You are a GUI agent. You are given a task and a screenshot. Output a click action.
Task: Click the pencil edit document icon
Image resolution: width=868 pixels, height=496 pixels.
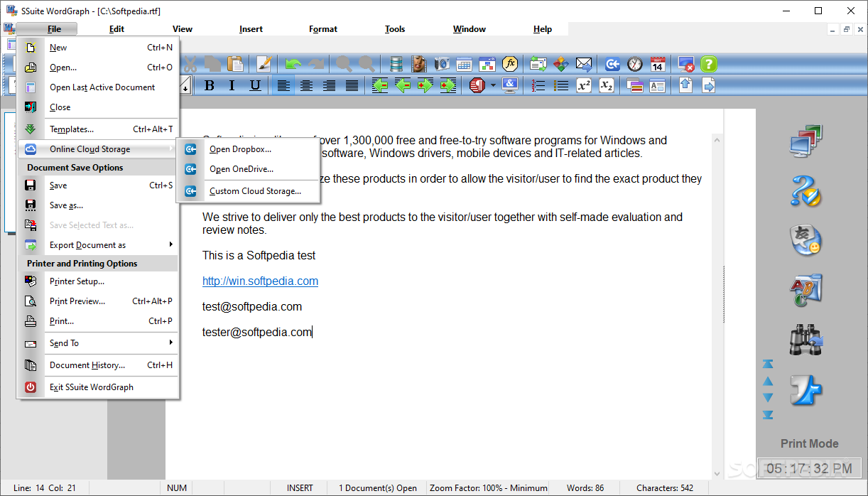(264, 64)
